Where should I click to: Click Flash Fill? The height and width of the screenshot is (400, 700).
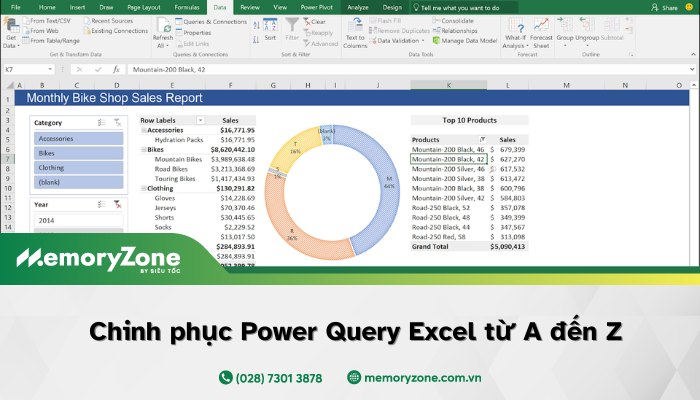[385, 21]
